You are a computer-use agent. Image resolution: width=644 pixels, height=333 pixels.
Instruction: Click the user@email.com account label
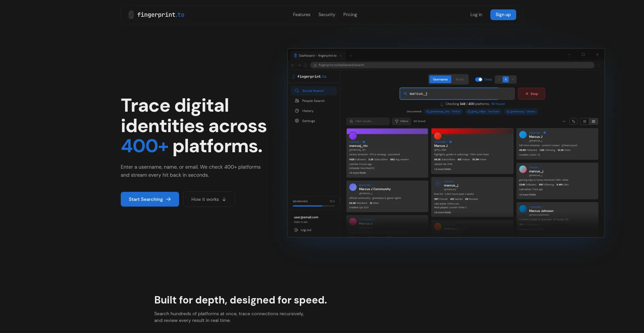[x=306, y=217]
